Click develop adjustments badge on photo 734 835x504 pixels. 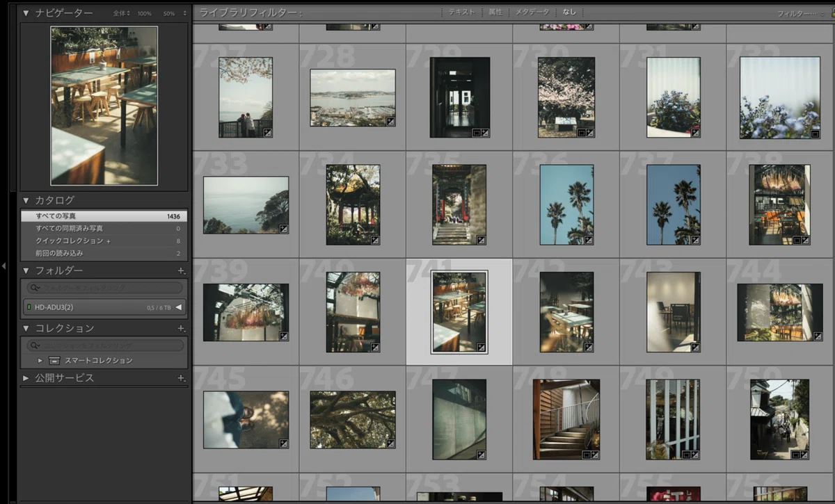pos(374,240)
